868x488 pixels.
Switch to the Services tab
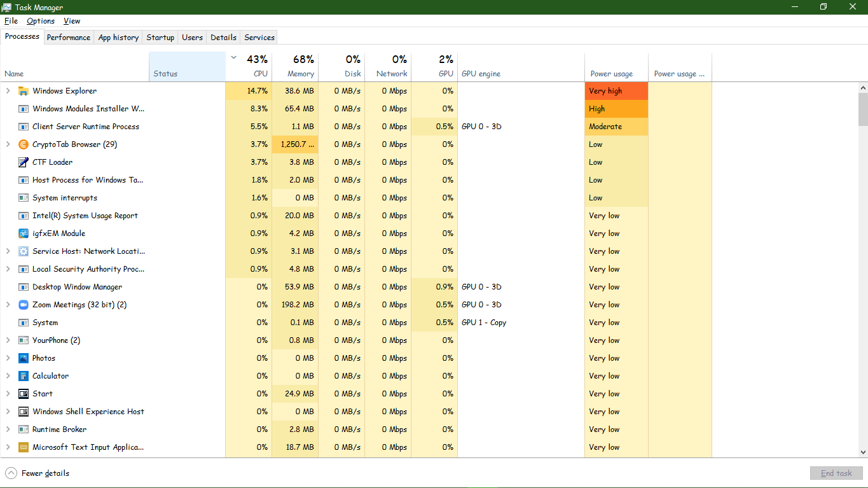(259, 38)
